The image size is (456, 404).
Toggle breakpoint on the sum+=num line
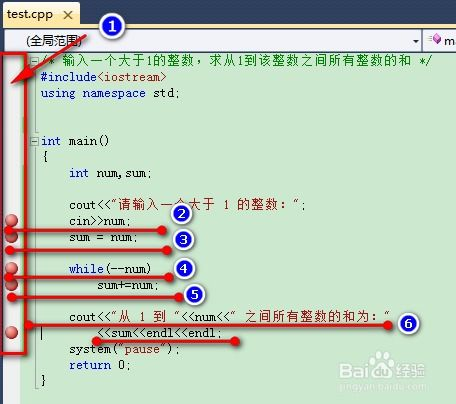tap(12, 284)
